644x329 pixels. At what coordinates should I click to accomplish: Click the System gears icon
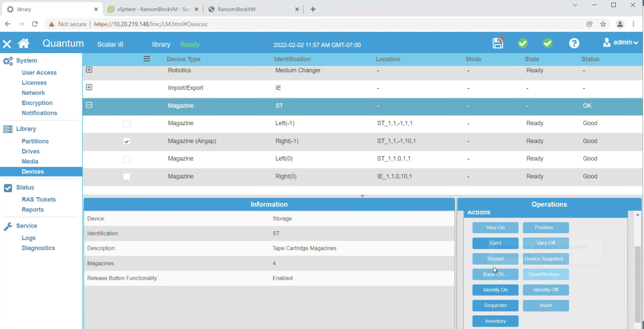8,61
